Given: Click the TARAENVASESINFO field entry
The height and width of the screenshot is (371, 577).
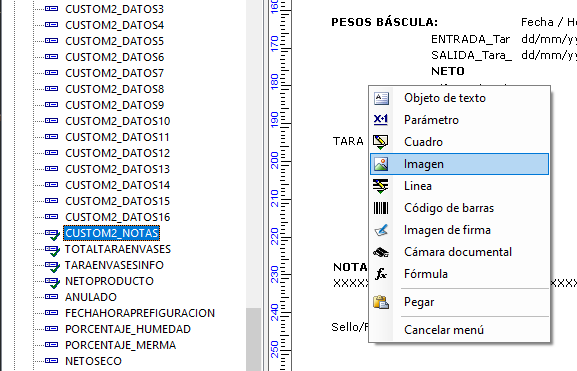Looking at the screenshot, I should (x=114, y=265).
